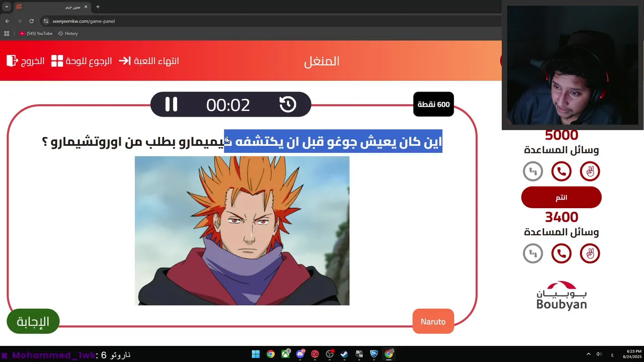Use انتم team's two-fingers lifeline

[x=590, y=253]
